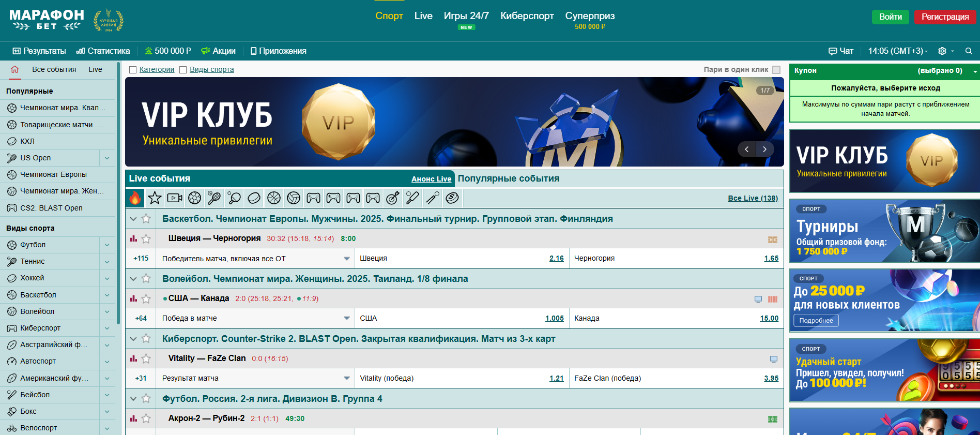
Task: Favorite Баскетбол Чемпионат Европы category star
Action: 146,219
